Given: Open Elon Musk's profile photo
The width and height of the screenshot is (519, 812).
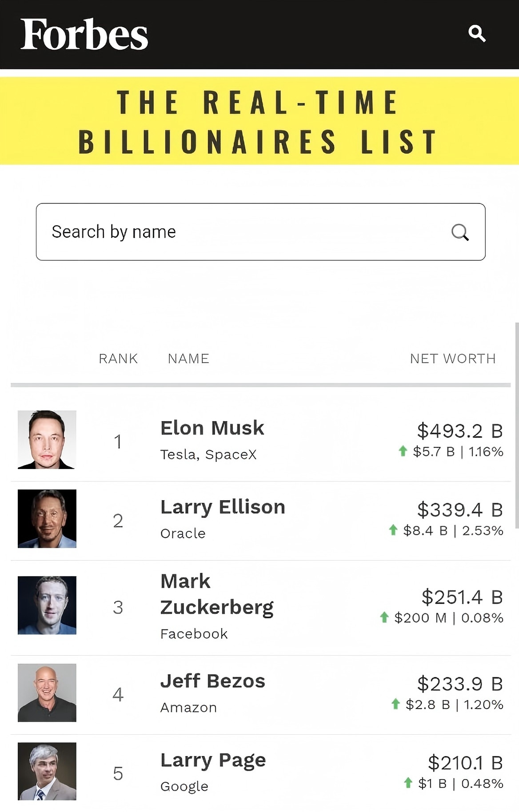Looking at the screenshot, I should tap(47, 439).
